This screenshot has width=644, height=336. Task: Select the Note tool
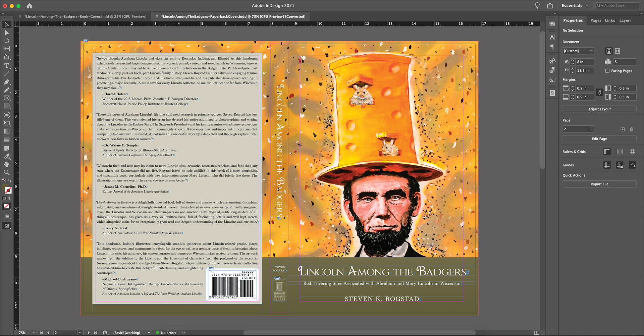pyautogui.click(x=6, y=148)
